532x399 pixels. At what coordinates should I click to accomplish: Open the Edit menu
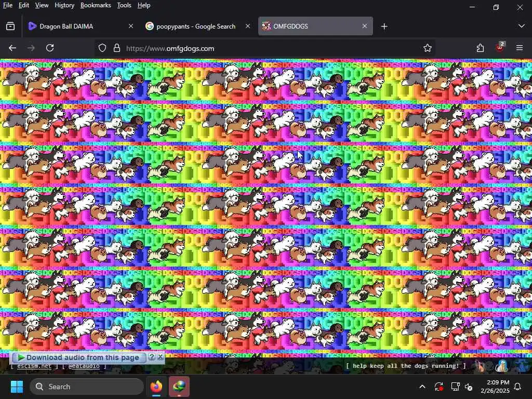coord(23,5)
